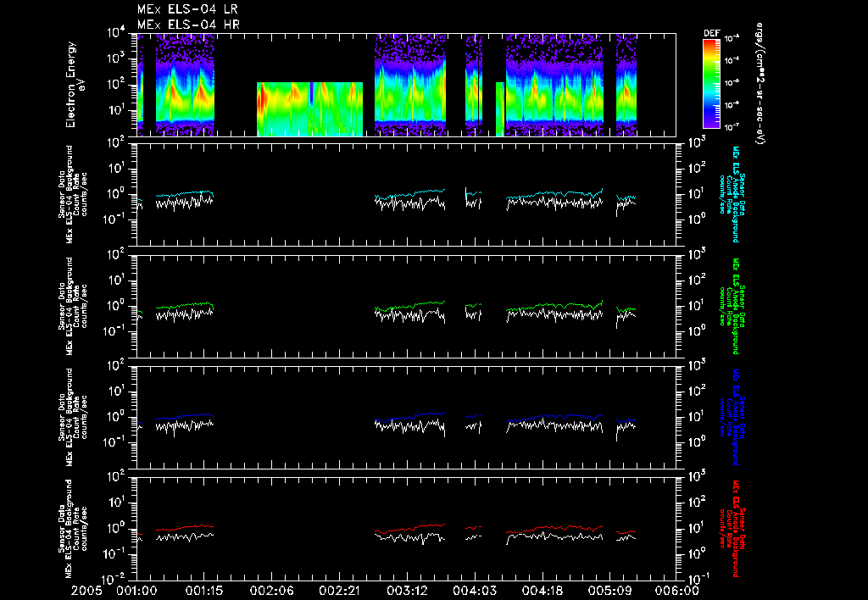Image resolution: width=868 pixels, height=600 pixels.
Task: Click the "MEx ELS-04 HR" title text
Action: 188,25
